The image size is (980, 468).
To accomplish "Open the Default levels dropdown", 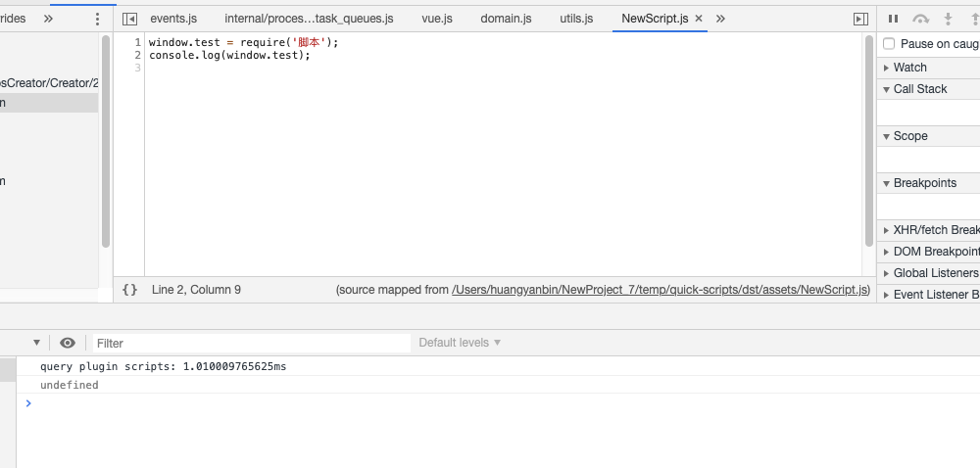I will click(460, 343).
